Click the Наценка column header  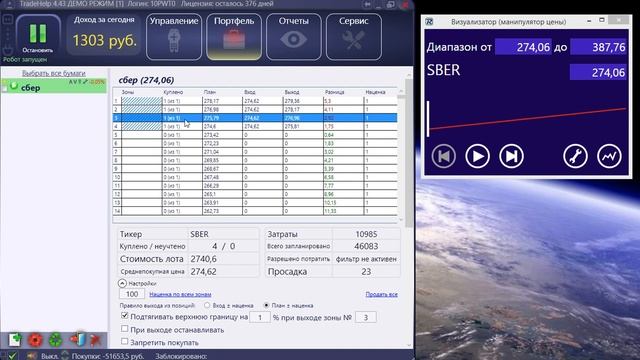[x=375, y=92]
